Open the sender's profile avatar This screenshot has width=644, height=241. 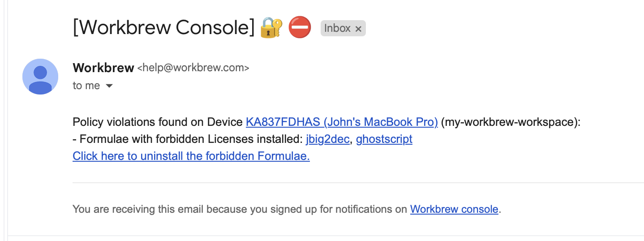40,77
